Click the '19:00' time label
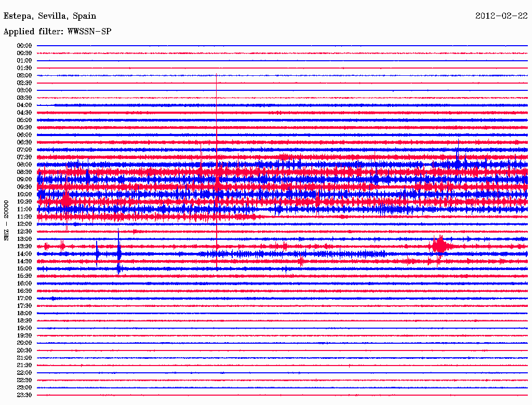This screenshot has height=405, width=532. pos(24,328)
